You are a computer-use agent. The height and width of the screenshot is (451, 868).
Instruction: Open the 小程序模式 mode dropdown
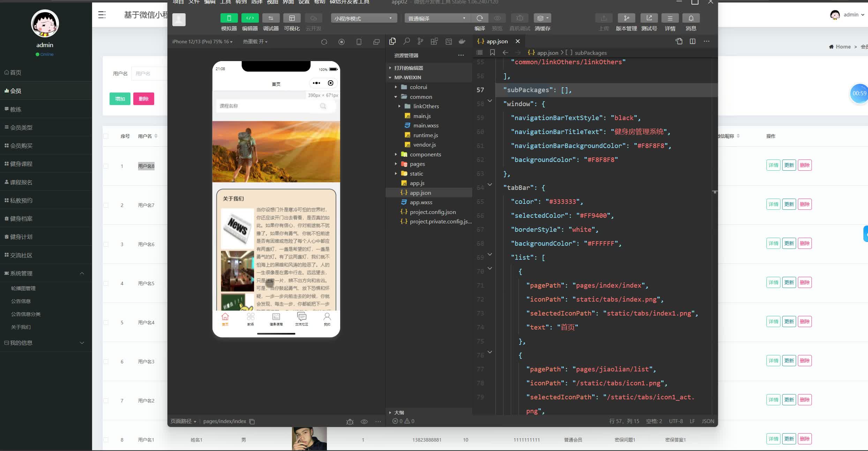point(363,18)
